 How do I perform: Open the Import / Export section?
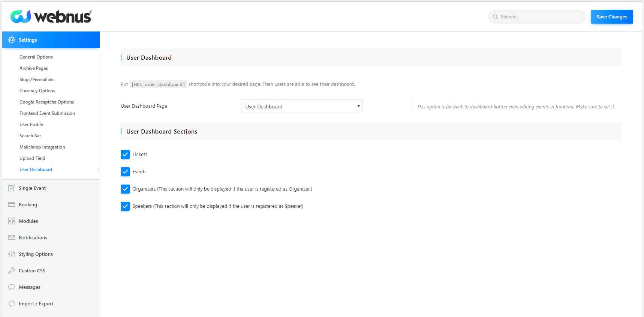(51, 303)
